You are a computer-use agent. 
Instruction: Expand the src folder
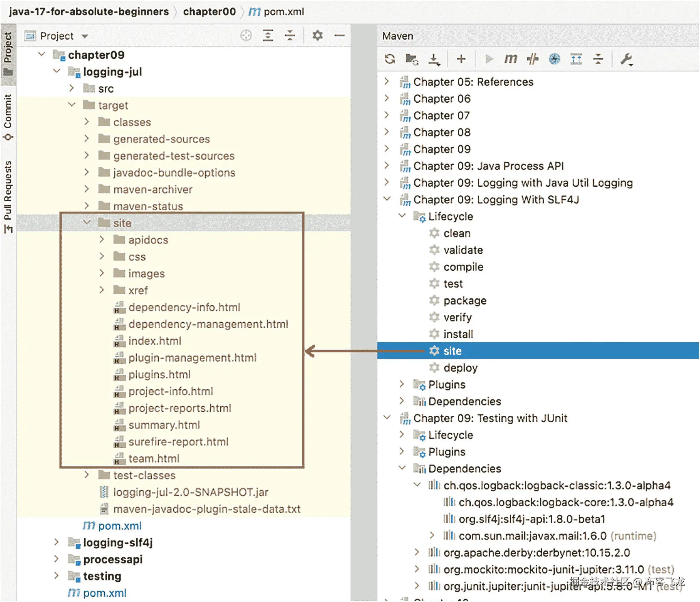coord(71,88)
